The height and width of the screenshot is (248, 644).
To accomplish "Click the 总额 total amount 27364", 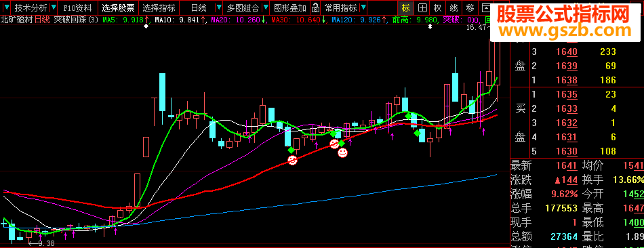I will point(564,236).
